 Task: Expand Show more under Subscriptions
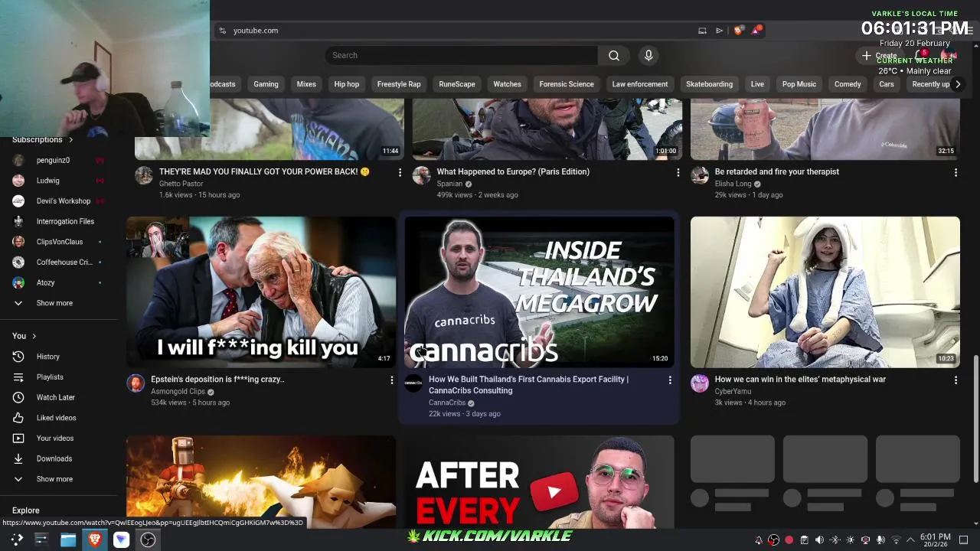pos(57,303)
